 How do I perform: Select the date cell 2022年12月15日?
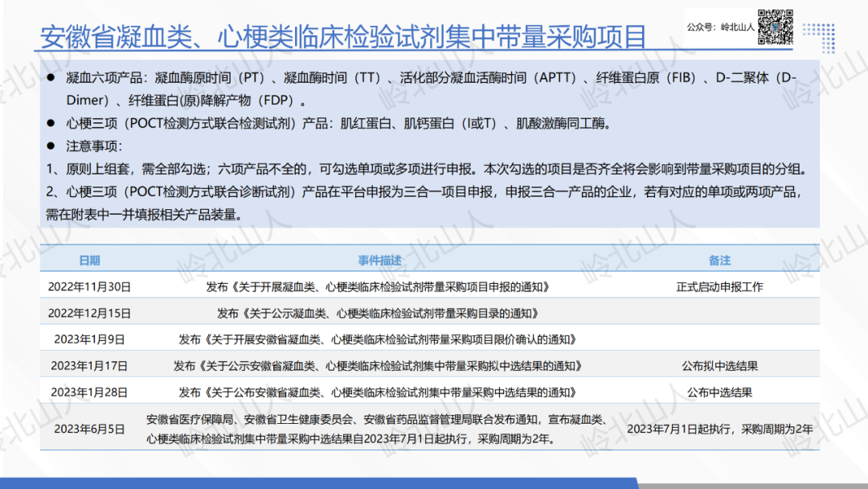tap(89, 314)
